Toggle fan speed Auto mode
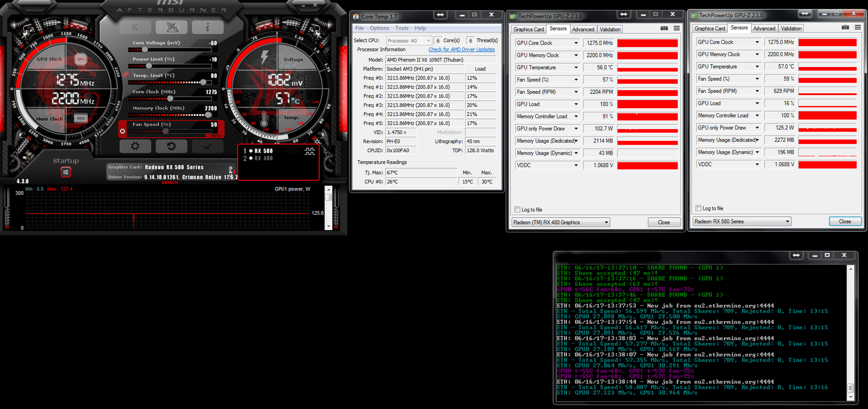The width and height of the screenshot is (868, 409). tap(216, 135)
